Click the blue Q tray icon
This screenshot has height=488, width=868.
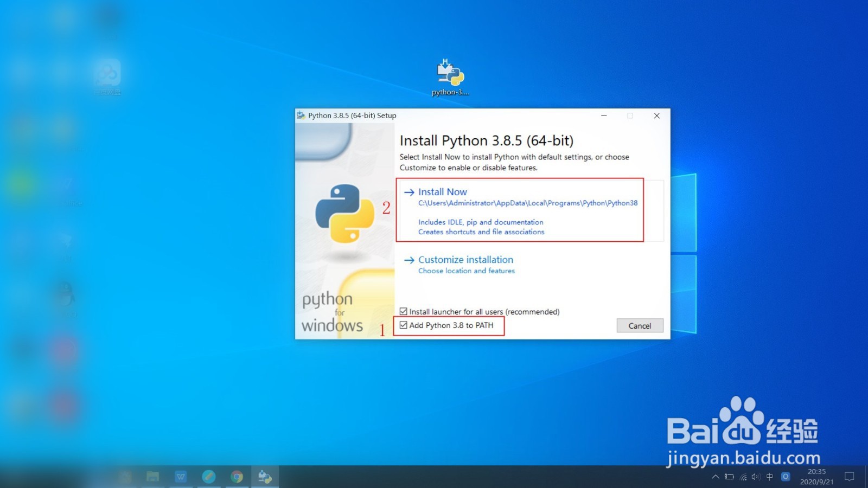(x=785, y=477)
